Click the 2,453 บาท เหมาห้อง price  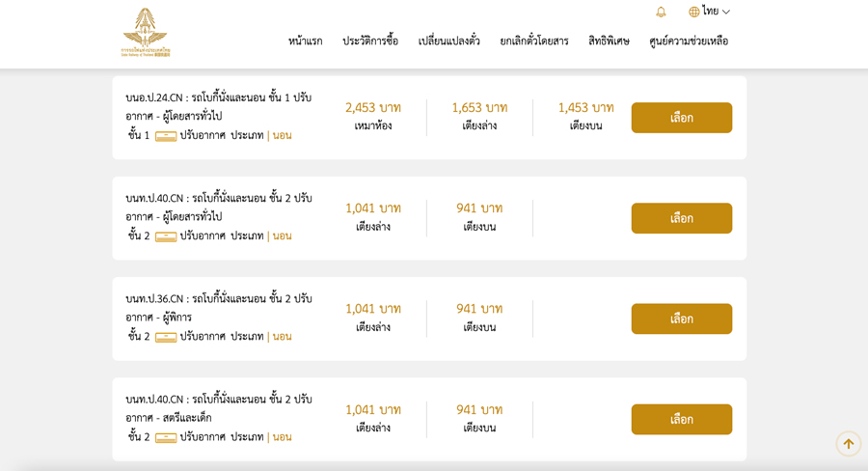[373, 107]
